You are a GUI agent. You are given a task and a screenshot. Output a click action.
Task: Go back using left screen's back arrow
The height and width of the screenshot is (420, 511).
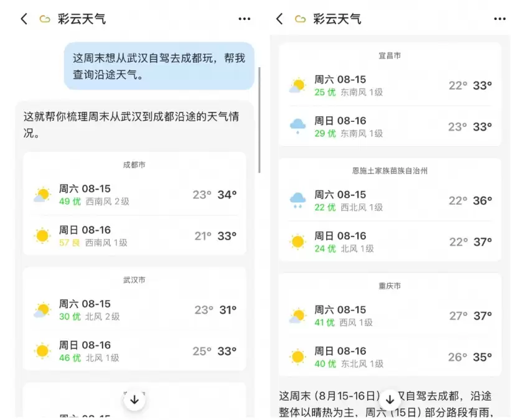pyautogui.click(x=24, y=19)
